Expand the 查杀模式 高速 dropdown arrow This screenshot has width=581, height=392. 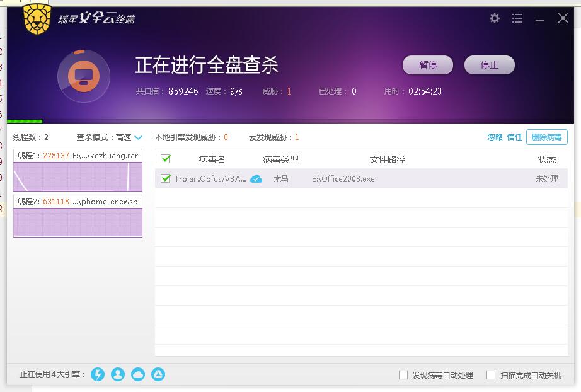click(x=138, y=137)
